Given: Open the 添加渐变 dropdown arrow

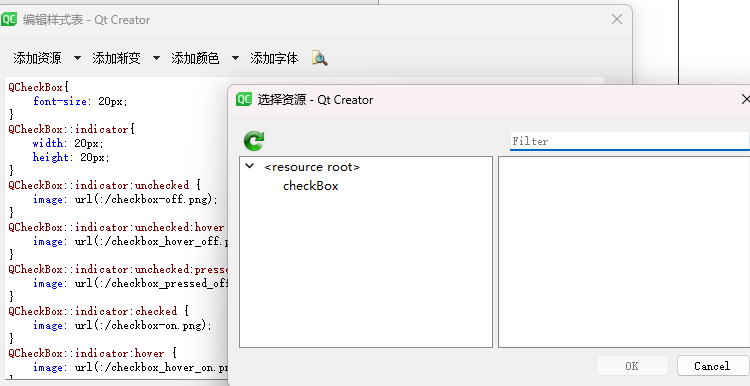Looking at the screenshot, I should 156,58.
